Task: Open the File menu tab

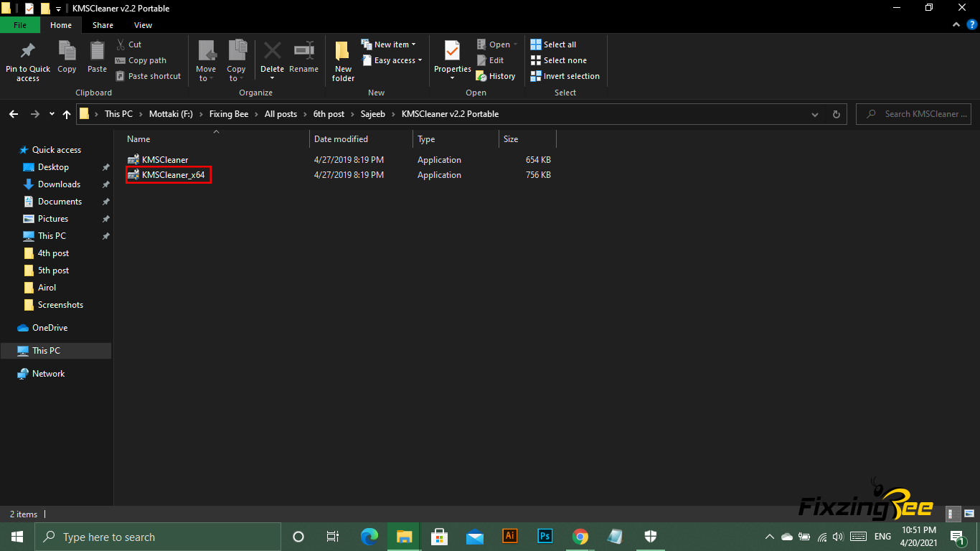Action: [20, 25]
